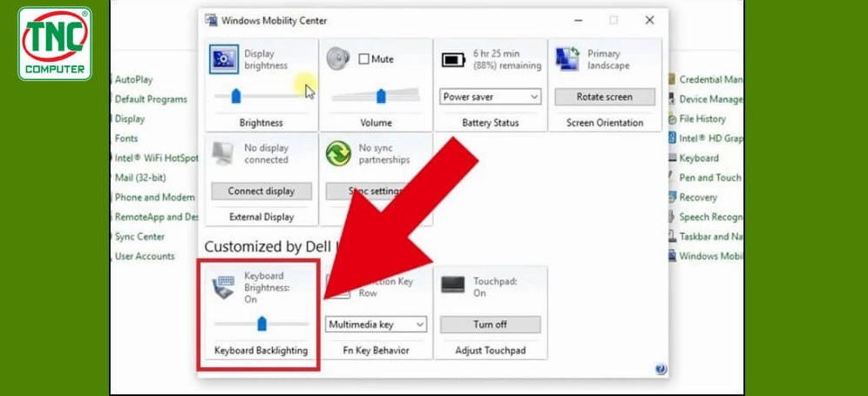Open the Power saver plan dropdown
Image resolution: width=868 pixels, height=396 pixels.
point(491,97)
